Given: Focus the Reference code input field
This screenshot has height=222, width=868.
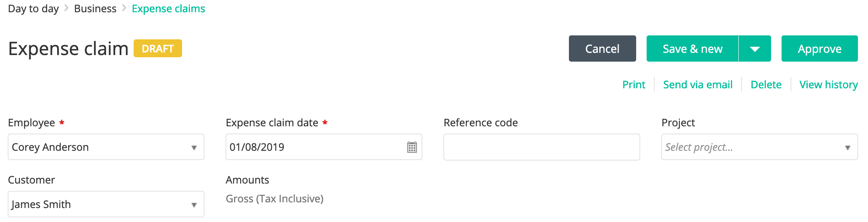Looking at the screenshot, I should [x=541, y=147].
